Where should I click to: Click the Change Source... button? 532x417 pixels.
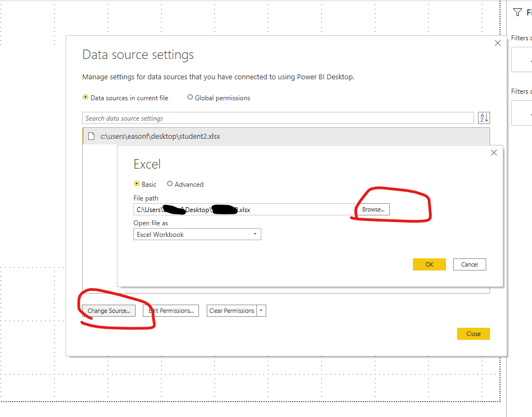pos(109,311)
